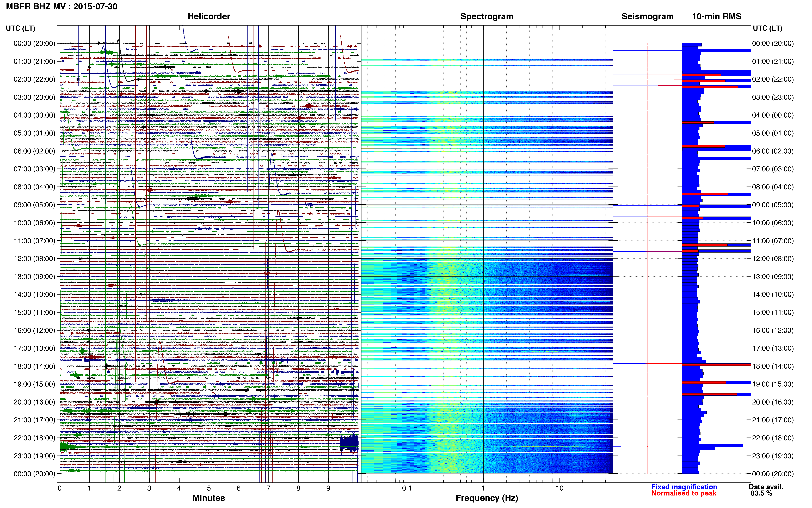
Task: Select the "Spectrogram" panel heading
Action: click(487, 16)
